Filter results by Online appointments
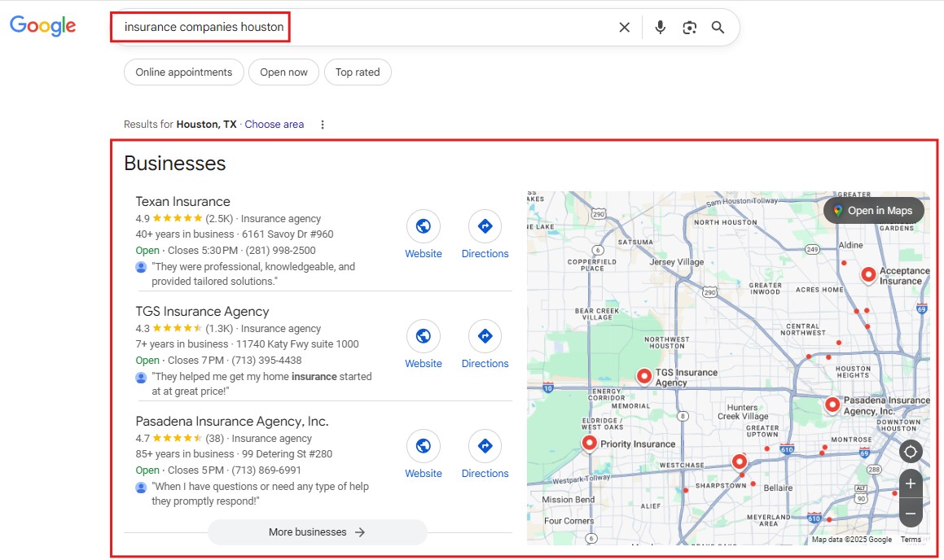 [x=183, y=72]
